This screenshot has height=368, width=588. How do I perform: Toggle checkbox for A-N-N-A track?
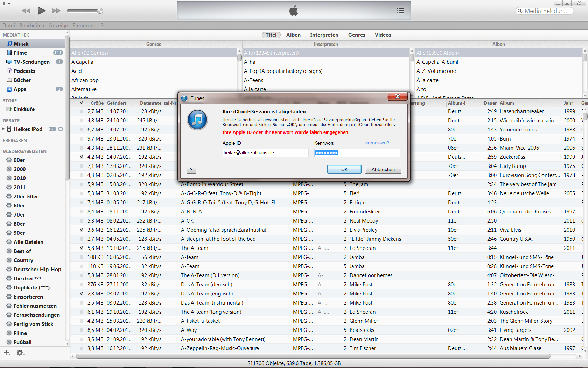[x=82, y=212]
